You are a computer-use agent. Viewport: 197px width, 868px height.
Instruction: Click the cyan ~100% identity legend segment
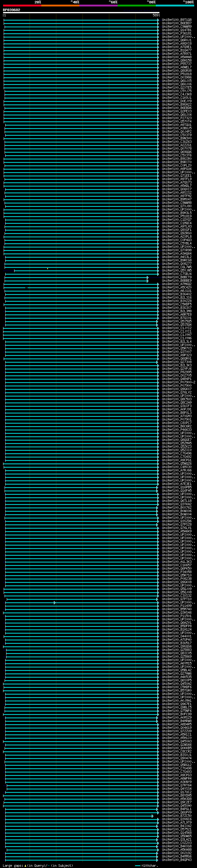pyautogui.click(x=175, y=6)
